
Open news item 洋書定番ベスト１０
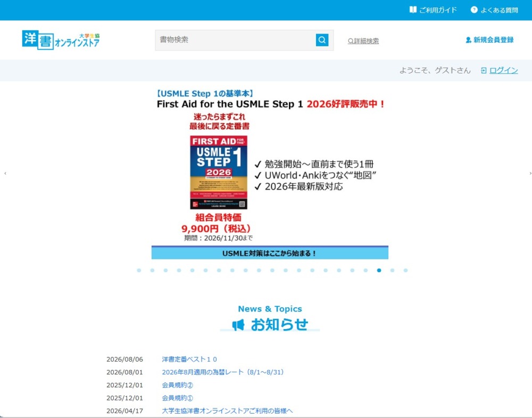[189, 359]
